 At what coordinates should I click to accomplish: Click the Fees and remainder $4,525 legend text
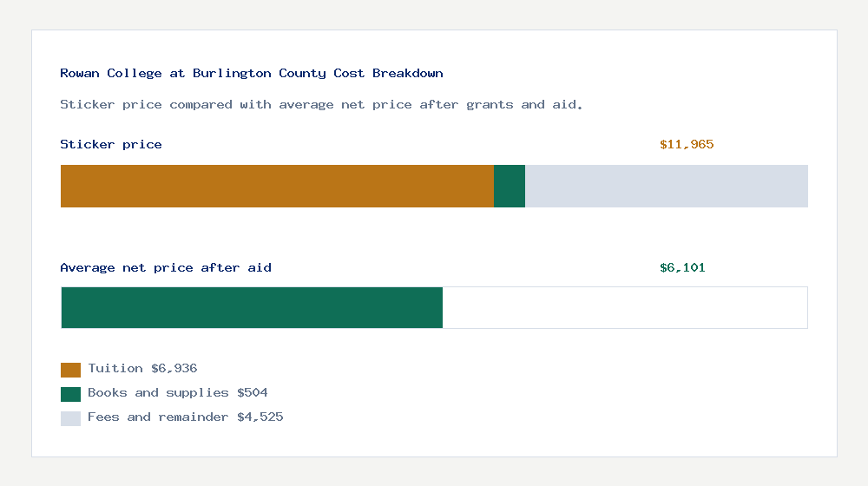pyautogui.click(x=186, y=417)
